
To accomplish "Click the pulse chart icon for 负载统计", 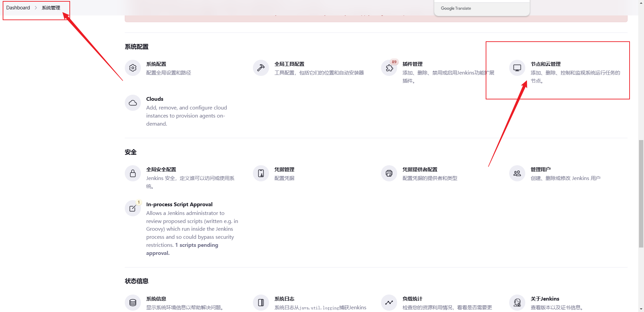I will tap(389, 303).
